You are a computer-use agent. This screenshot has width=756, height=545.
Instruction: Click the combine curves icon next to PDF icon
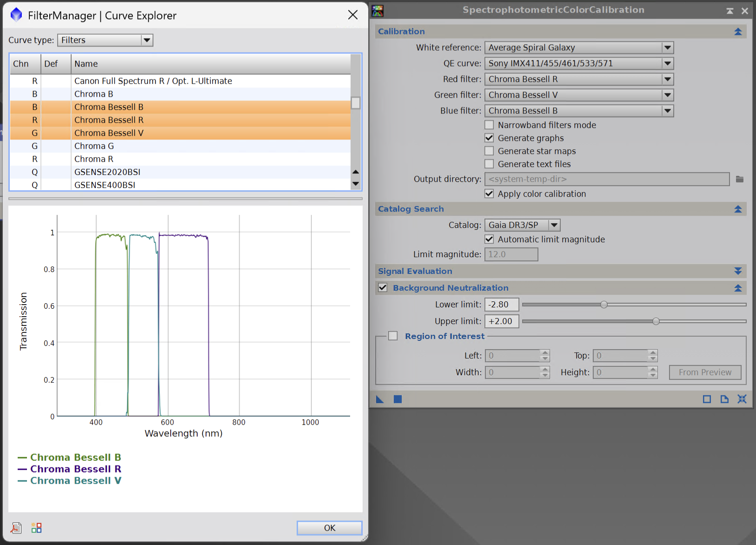(36, 528)
